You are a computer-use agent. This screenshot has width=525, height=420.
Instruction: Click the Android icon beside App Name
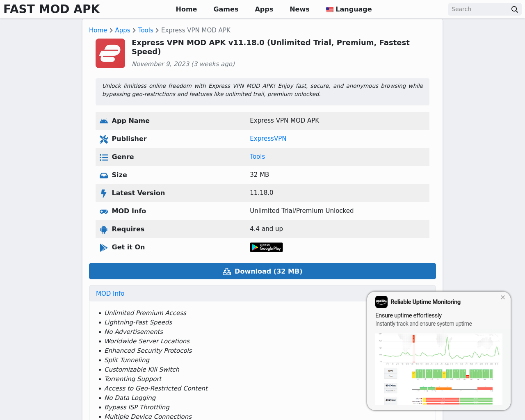pos(104,121)
